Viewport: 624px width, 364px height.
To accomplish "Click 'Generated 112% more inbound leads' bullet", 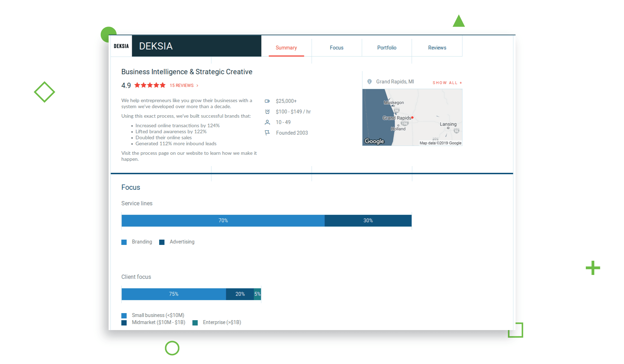I will [x=176, y=143].
